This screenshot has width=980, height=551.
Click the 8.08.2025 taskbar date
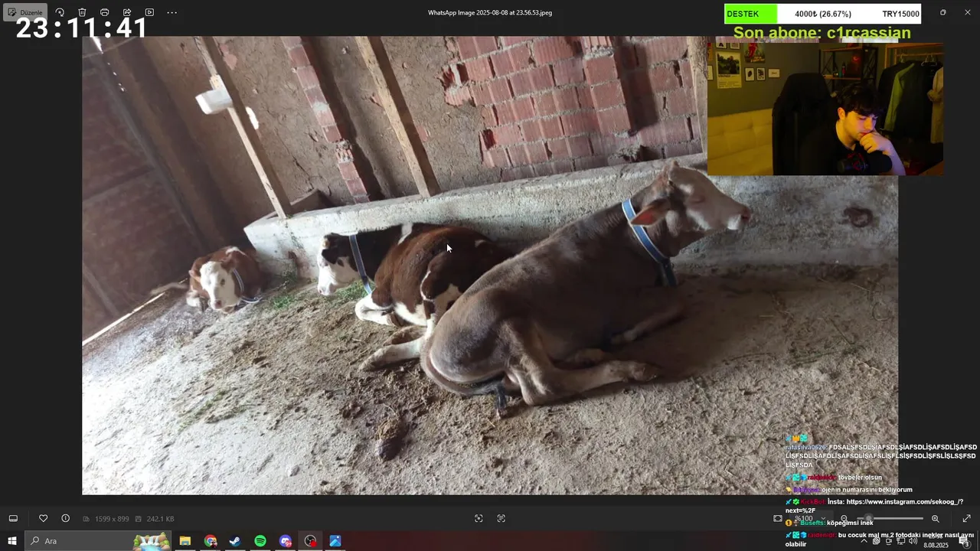[936, 546]
